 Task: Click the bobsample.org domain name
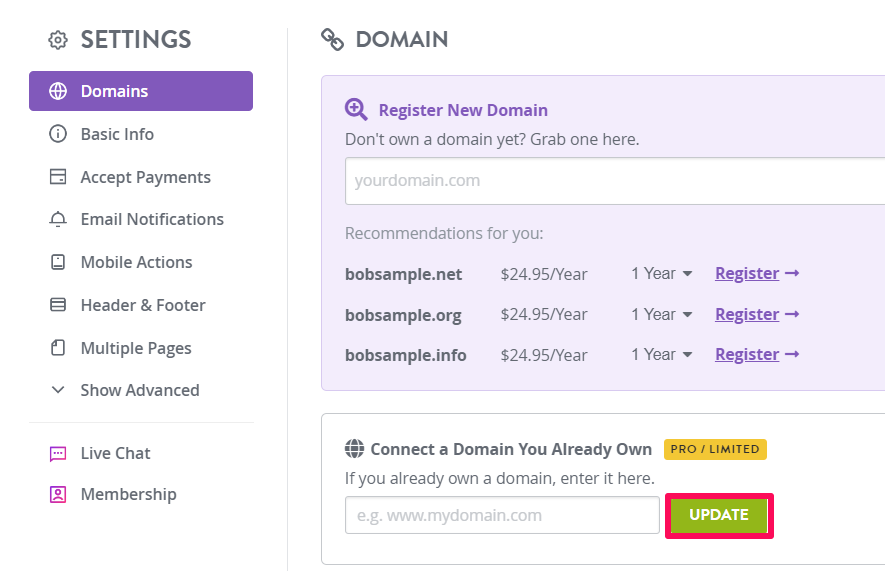[403, 315]
